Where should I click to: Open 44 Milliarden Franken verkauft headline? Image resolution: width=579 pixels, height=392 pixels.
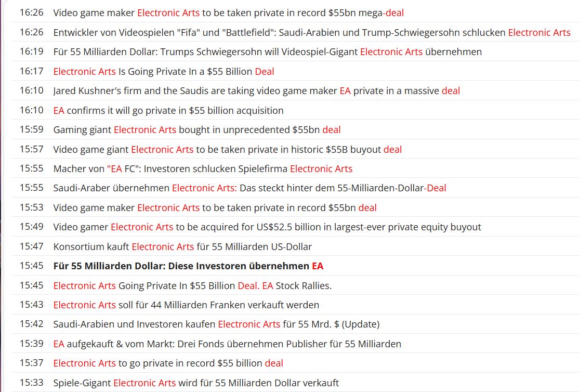pos(186,305)
